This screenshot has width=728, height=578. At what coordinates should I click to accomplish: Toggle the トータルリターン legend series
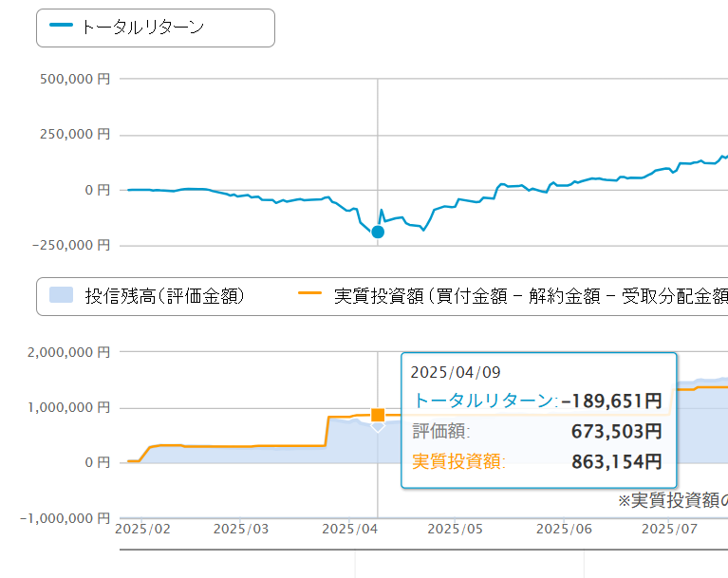coord(143,28)
